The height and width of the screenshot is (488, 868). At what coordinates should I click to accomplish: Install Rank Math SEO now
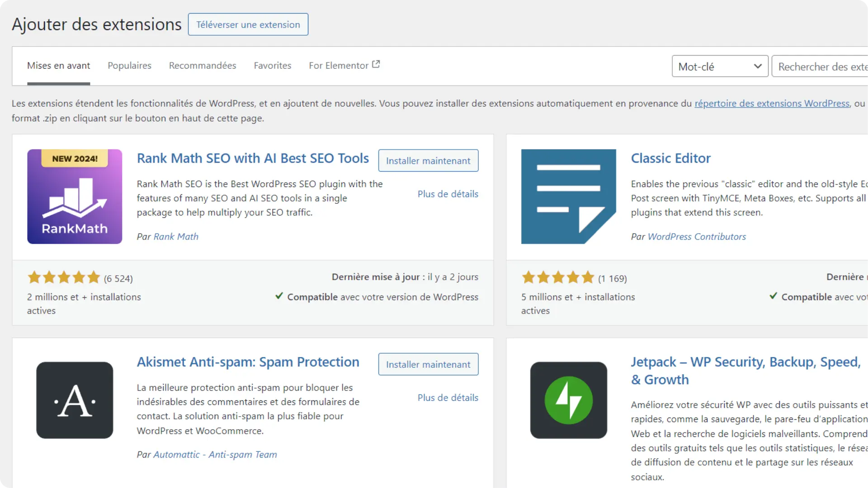pos(428,160)
